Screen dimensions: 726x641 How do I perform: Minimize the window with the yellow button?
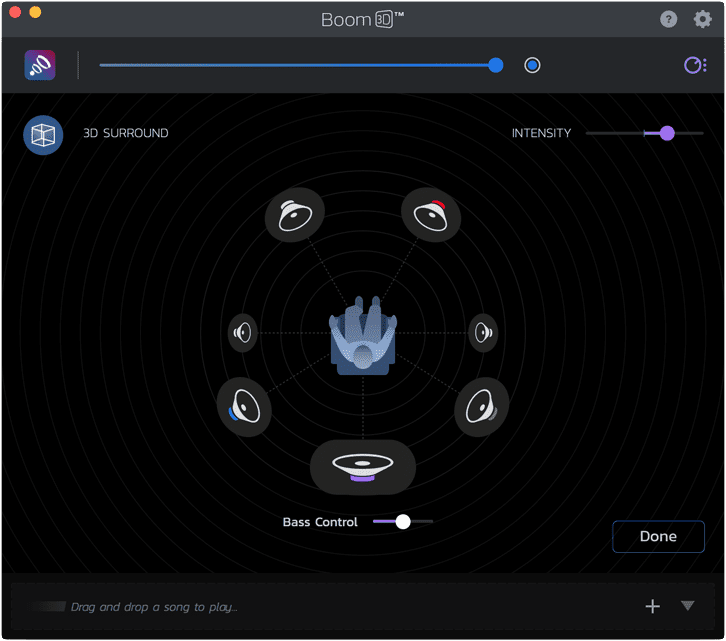(35, 12)
